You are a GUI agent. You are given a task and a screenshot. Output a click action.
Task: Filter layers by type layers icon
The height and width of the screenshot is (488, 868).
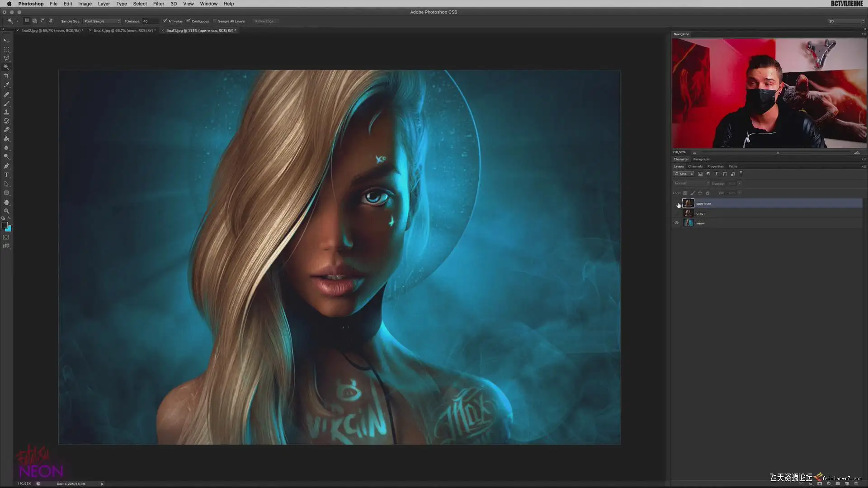(x=716, y=174)
